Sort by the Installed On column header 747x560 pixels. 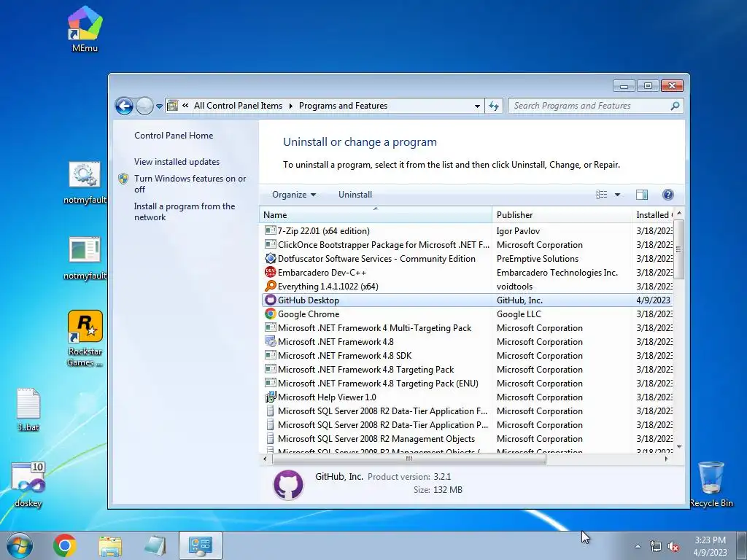[x=653, y=215]
